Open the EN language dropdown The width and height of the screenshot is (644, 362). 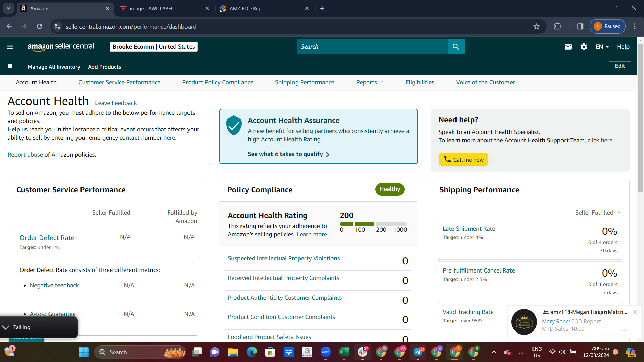click(x=602, y=47)
